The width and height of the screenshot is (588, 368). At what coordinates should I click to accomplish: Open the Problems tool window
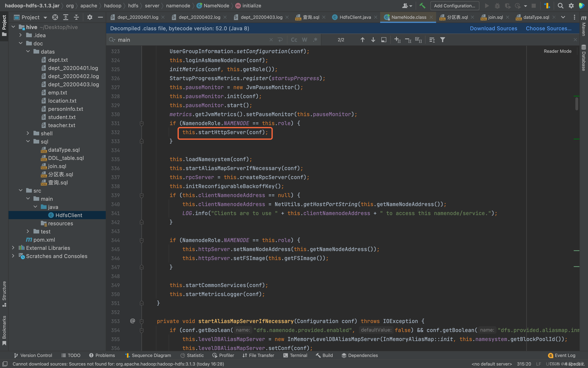(102, 355)
